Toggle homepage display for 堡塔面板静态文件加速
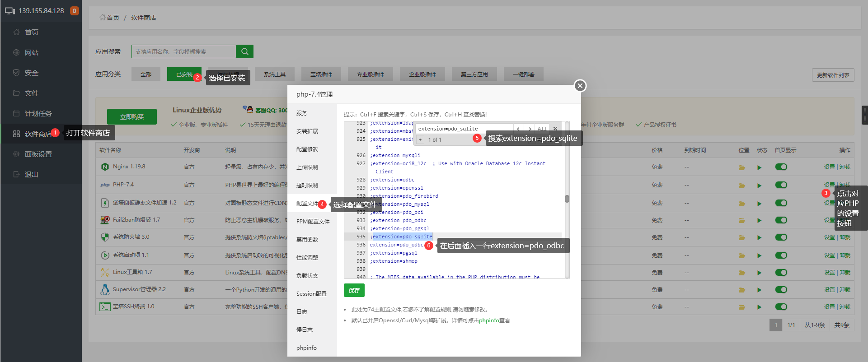The image size is (868, 362). [x=781, y=203]
